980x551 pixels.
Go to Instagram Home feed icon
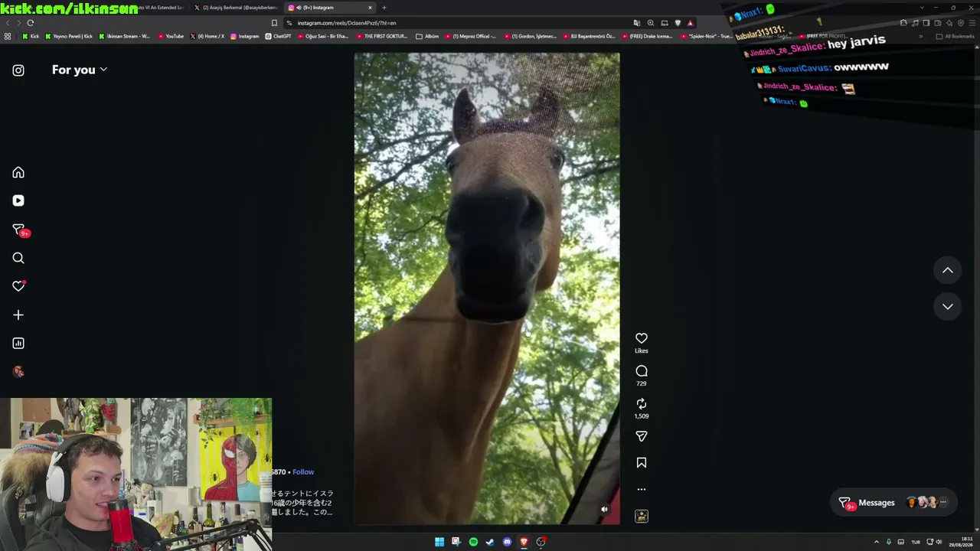click(18, 173)
